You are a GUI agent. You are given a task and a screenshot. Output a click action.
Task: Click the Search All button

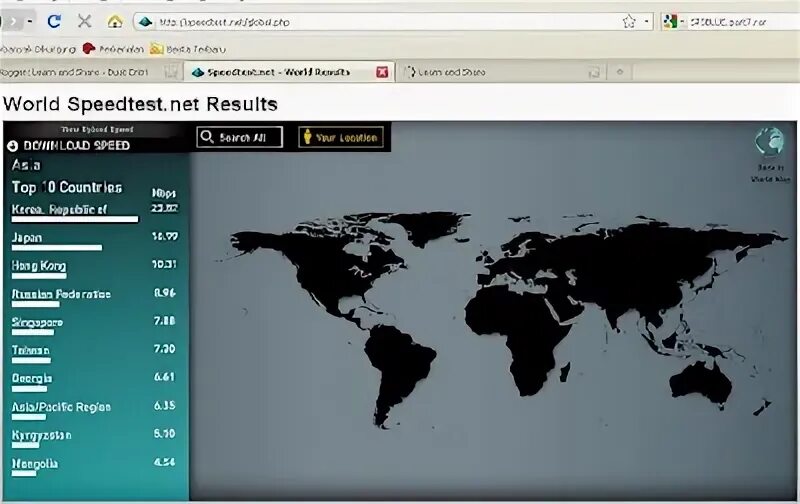[239, 137]
